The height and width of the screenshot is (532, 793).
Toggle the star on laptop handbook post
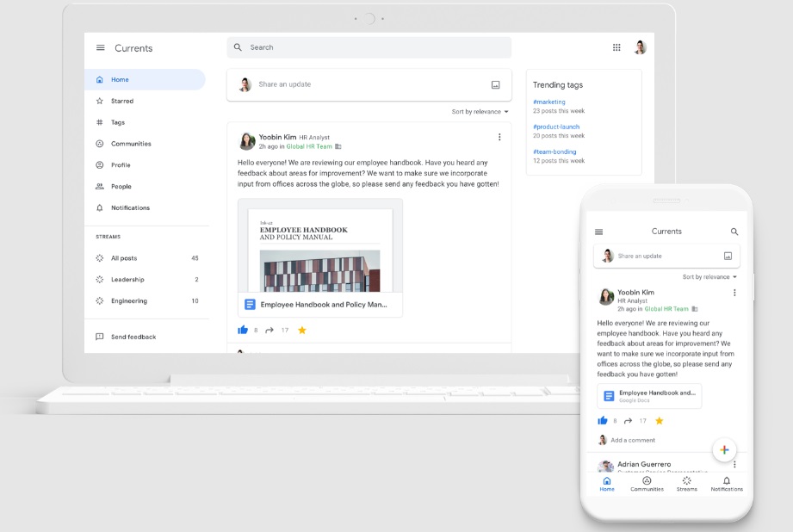click(302, 331)
